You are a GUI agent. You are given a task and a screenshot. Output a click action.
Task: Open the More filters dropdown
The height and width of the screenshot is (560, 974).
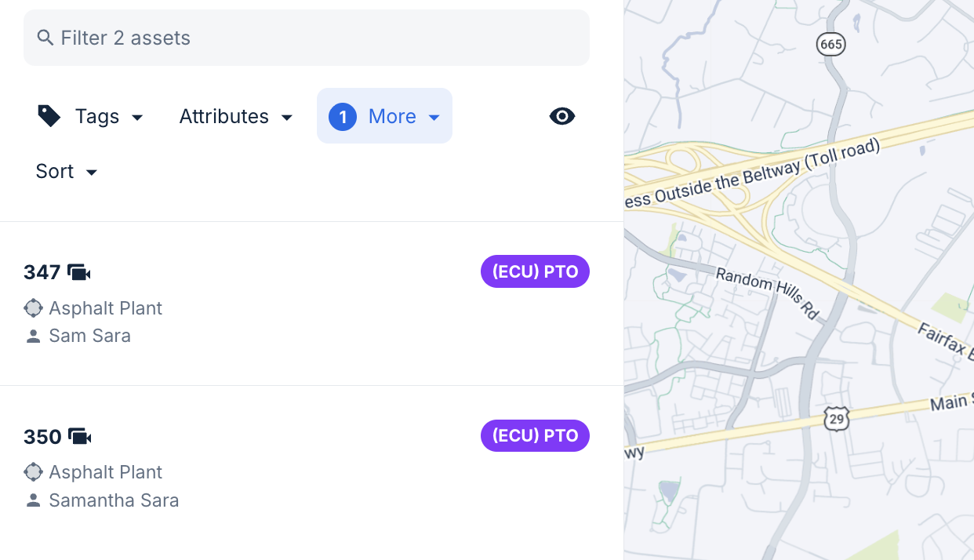pyautogui.click(x=384, y=116)
